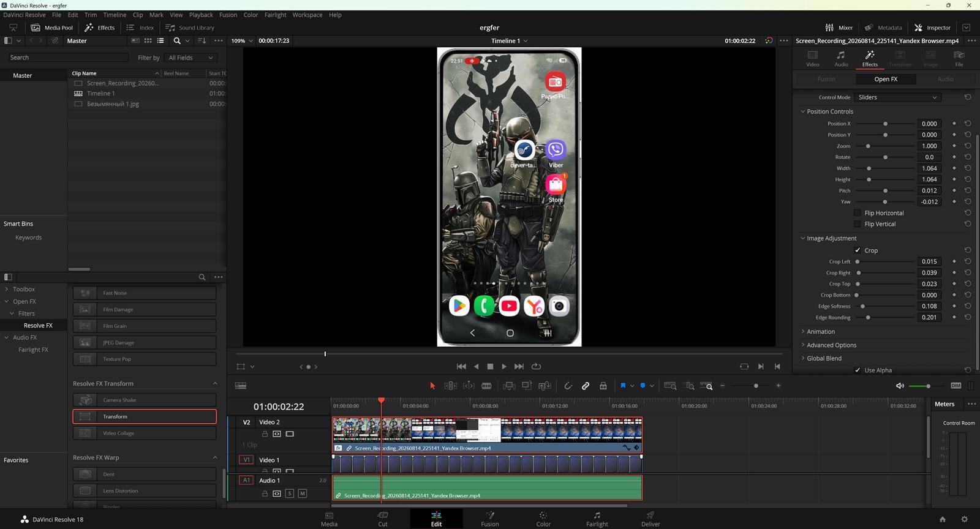The image size is (980, 529).
Task: Toggle linked selection chain icon
Action: tap(586, 386)
